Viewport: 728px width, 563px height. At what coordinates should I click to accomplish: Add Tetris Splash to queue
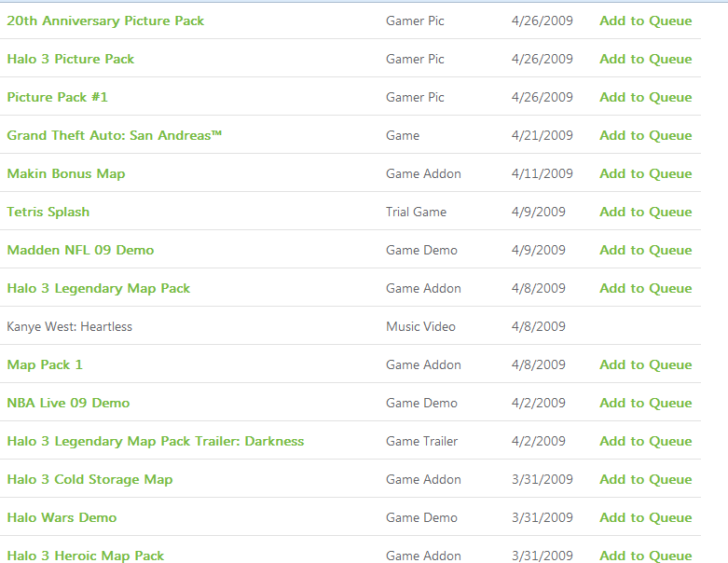click(646, 212)
